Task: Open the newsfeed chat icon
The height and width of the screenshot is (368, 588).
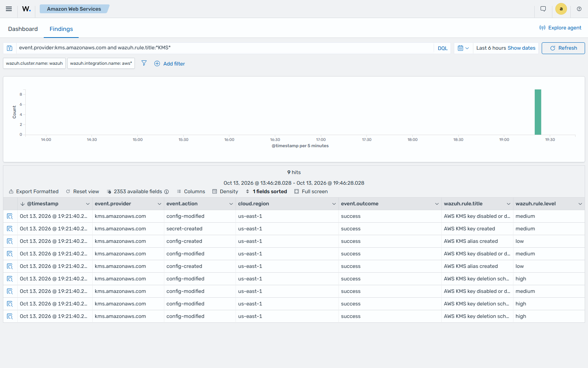Action: [x=543, y=9]
